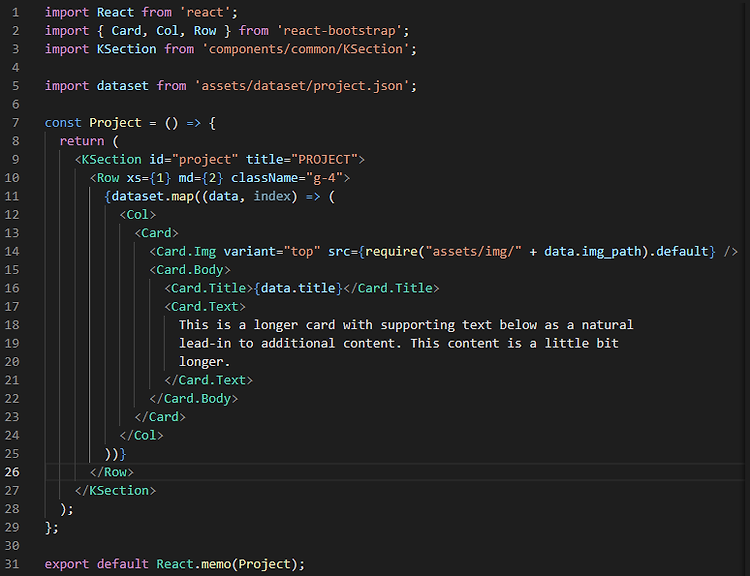This screenshot has width=750, height=576.
Task: Click the index parameter on line 11
Action: [x=272, y=197]
